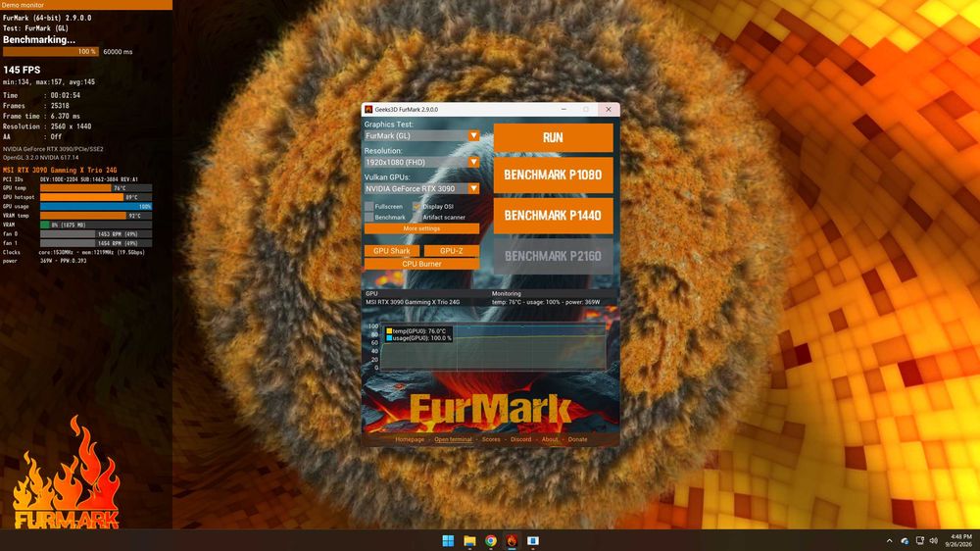
Task: Click the GPU usage 100% blue bar
Action: [x=96, y=207]
